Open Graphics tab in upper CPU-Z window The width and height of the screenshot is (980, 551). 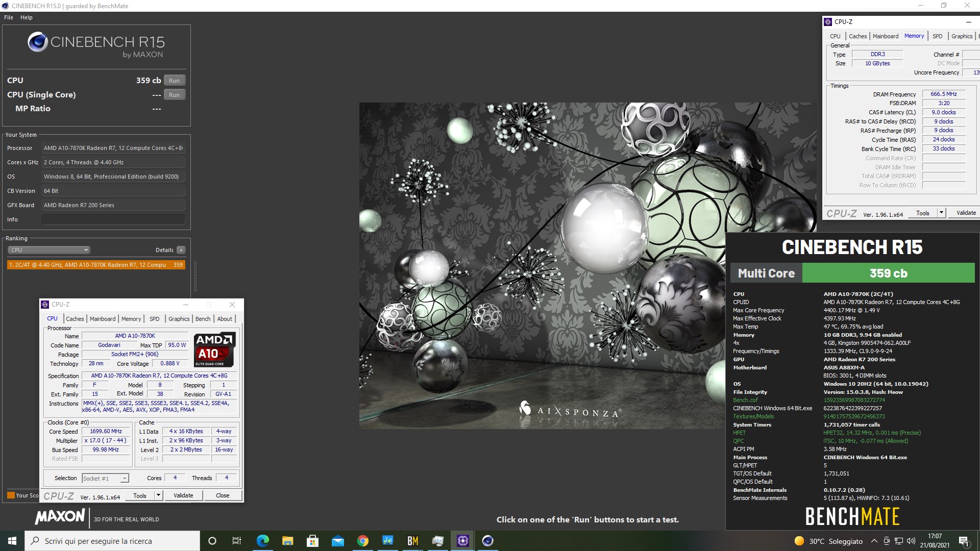(x=962, y=36)
